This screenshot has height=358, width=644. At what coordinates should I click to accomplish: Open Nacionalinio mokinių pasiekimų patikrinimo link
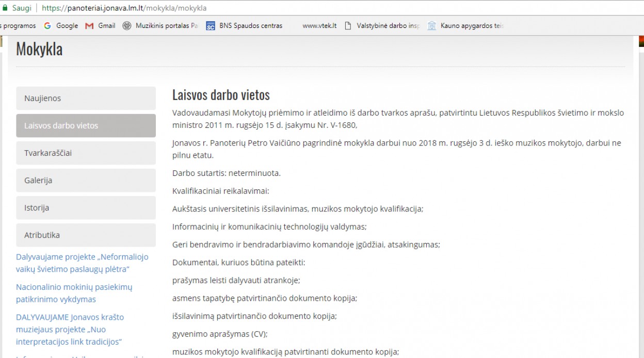74,293
